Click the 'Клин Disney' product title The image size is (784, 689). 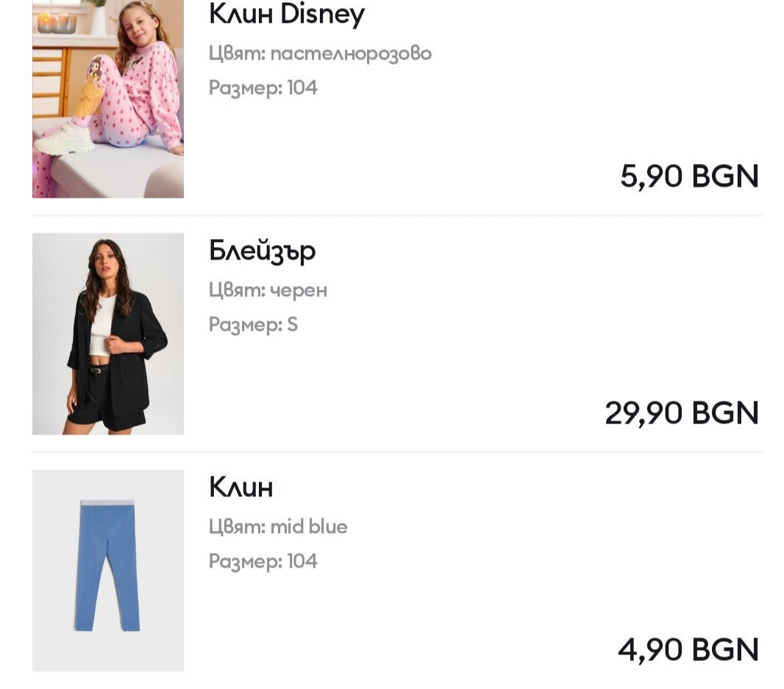point(286,14)
